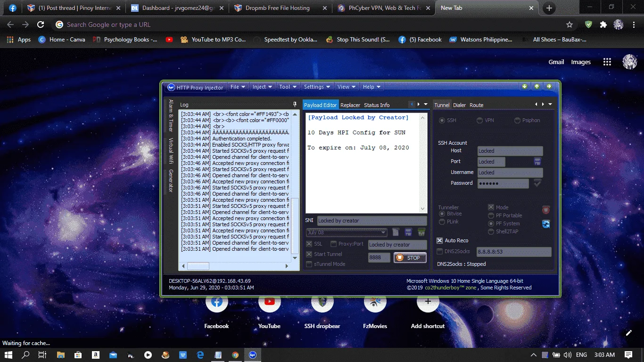This screenshot has height=362, width=644.
Task: Bookmark this page with the star icon
Action: point(570,25)
